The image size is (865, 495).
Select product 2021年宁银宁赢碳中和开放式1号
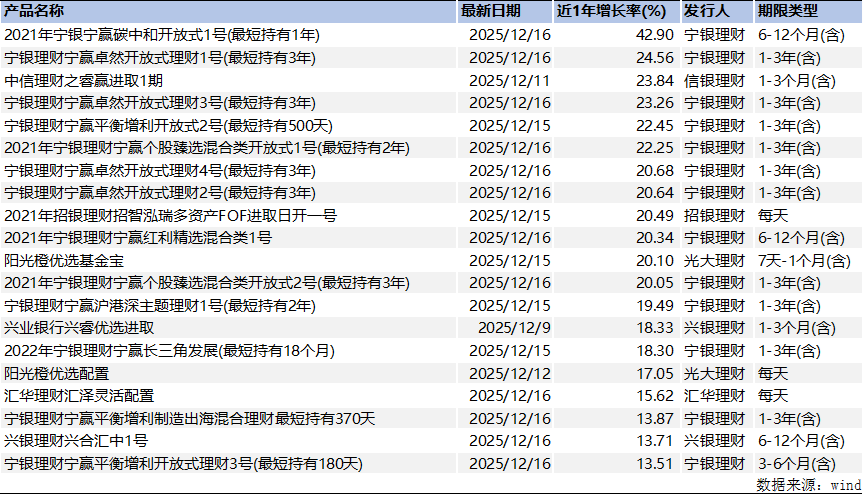pos(162,35)
